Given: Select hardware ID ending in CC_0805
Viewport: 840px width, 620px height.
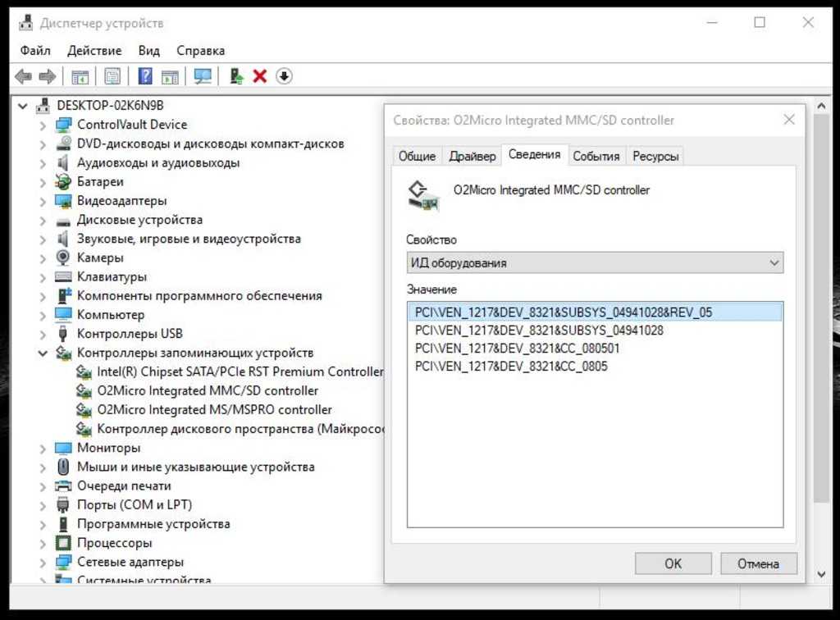Looking at the screenshot, I should 511,367.
